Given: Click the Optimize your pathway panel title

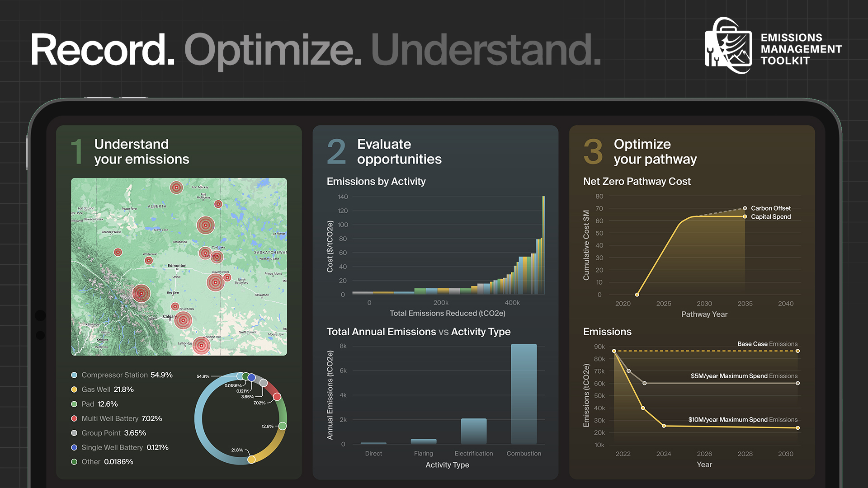Looking at the screenshot, I should tap(655, 151).
